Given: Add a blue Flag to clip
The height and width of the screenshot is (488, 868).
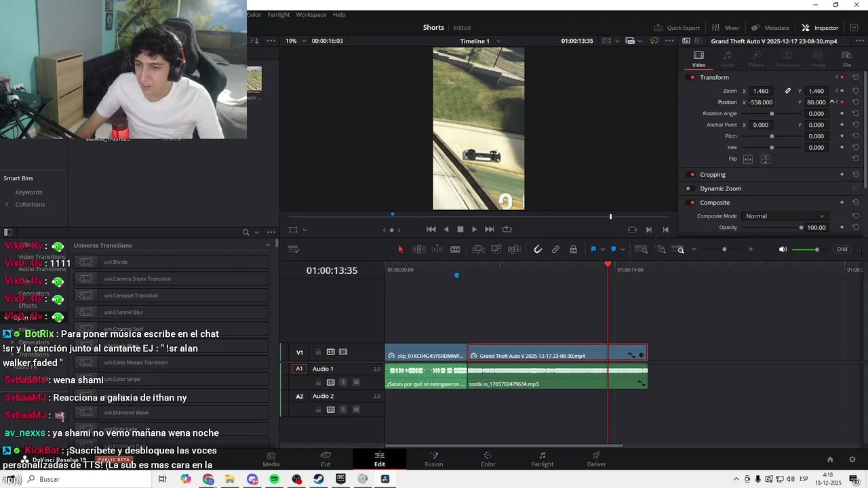Looking at the screenshot, I should pyautogui.click(x=593, y=249).
